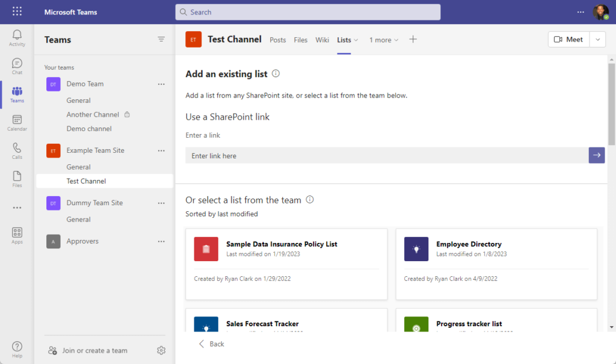The image size is (616, 364).
Task: Open General channel under Example Team Site
Action: coord(79,167)
